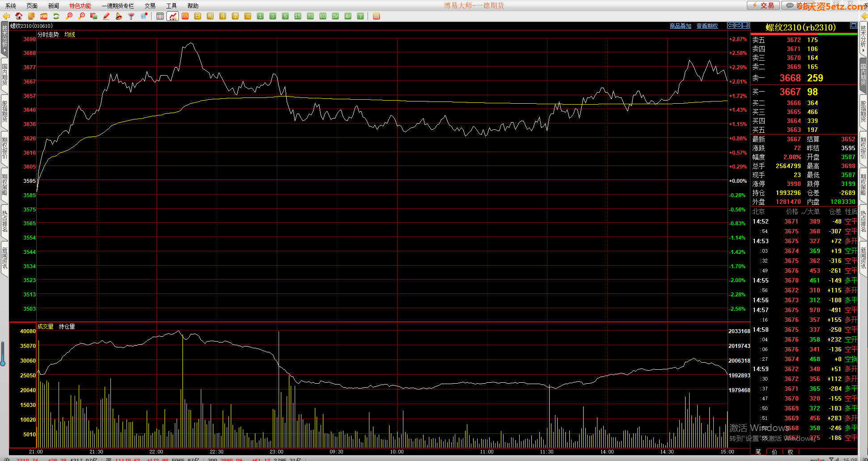Toggle the side panel layout icon
The image size is (868, 461).
tap(746, 25)
